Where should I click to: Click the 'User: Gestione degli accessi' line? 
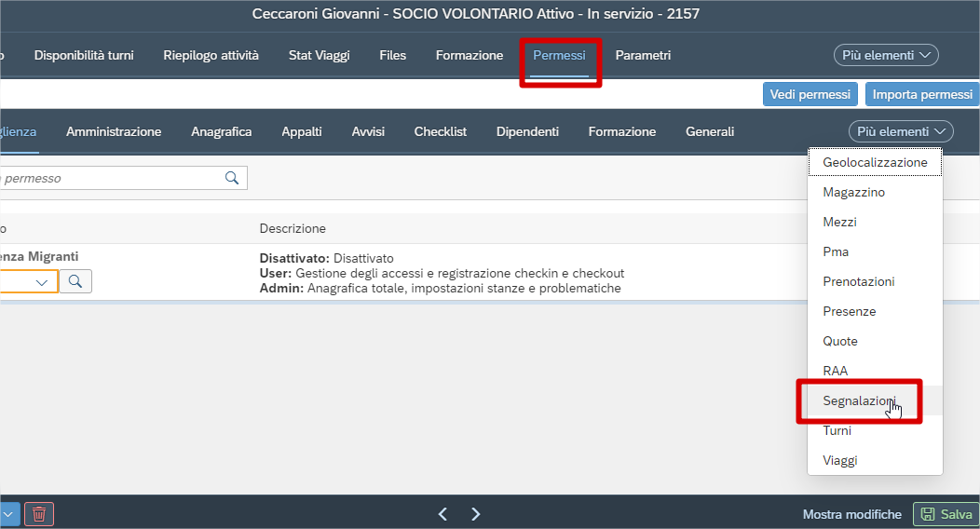442,273
